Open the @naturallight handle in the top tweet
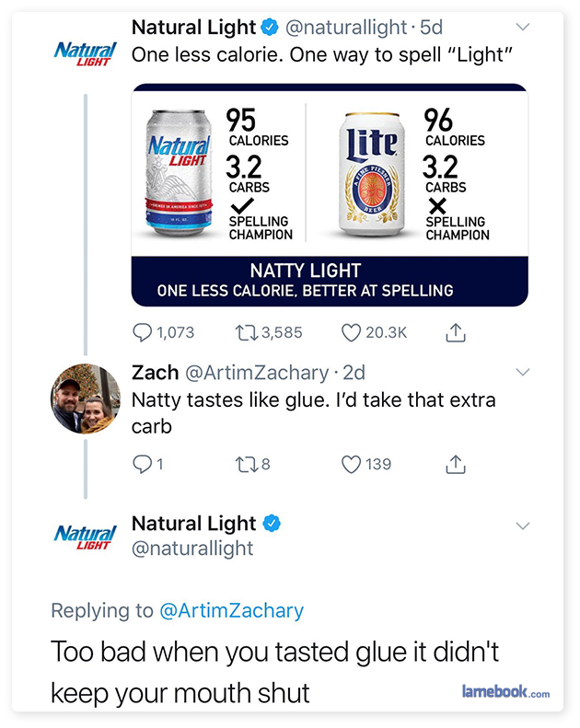This screenshot has width=580, height=728. 339,27
